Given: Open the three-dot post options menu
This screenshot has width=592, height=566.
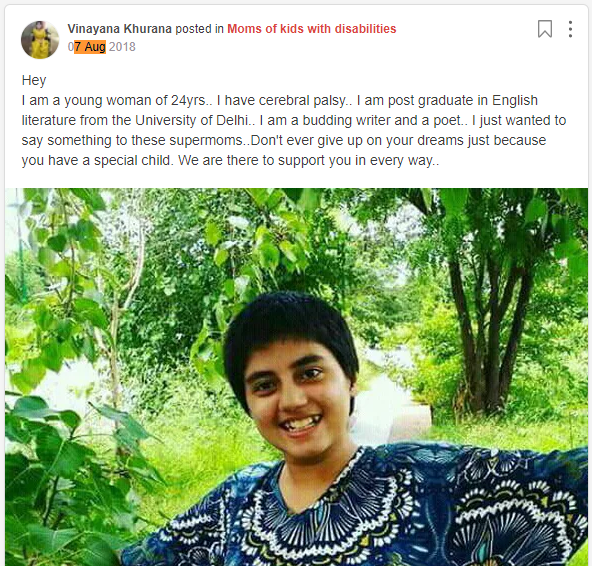Looking at the screenshot, I should tap(570, 29).
